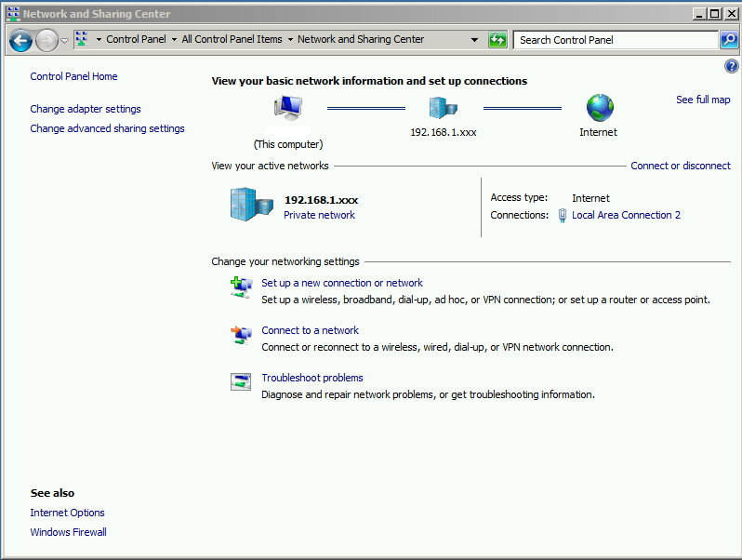Select All Control Panel Items breadcrumb

pyautogui.click(x=232, y=39)
